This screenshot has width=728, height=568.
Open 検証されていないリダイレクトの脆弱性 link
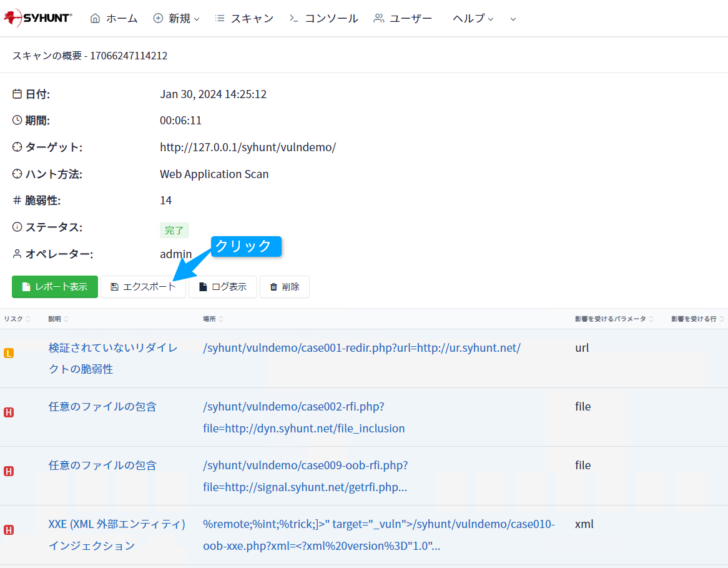[x=113, y=359]
